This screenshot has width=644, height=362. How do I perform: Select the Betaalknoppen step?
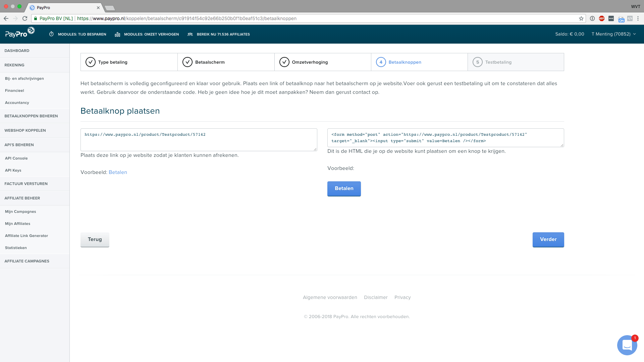[419, 62]
